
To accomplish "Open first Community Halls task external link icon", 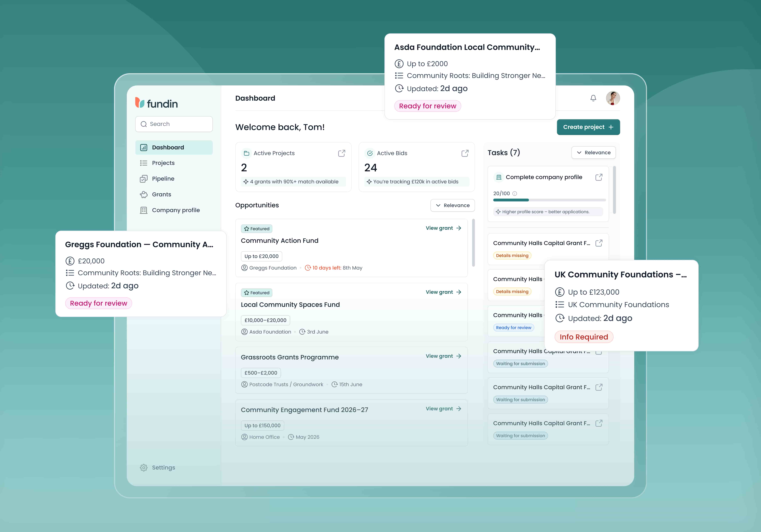I will [599, 243].
